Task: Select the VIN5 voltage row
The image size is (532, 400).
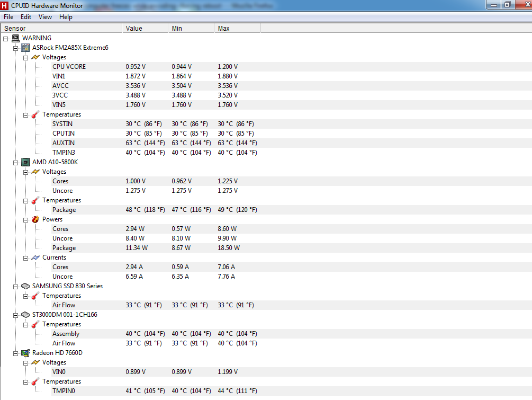Action: pyautogui.click(x=292, y=104)
